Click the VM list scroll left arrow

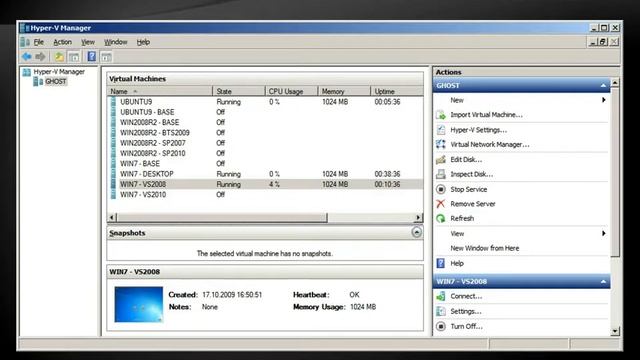[112, 218]
